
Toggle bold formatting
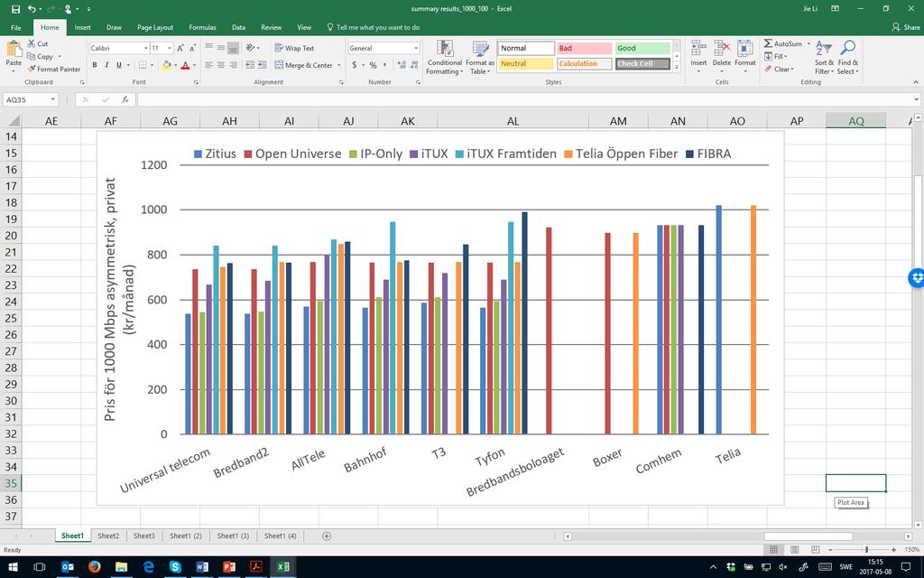(94, 65)
